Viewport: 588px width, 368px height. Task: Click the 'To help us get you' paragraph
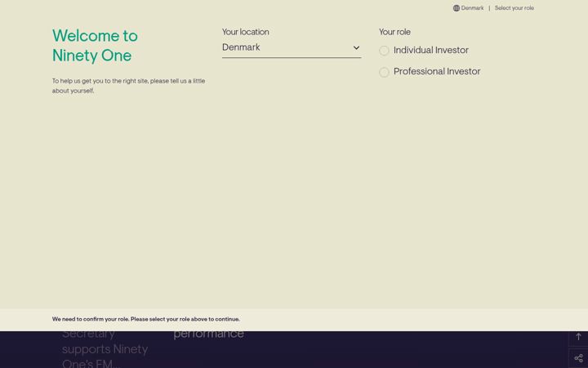[x=129, y=86]
